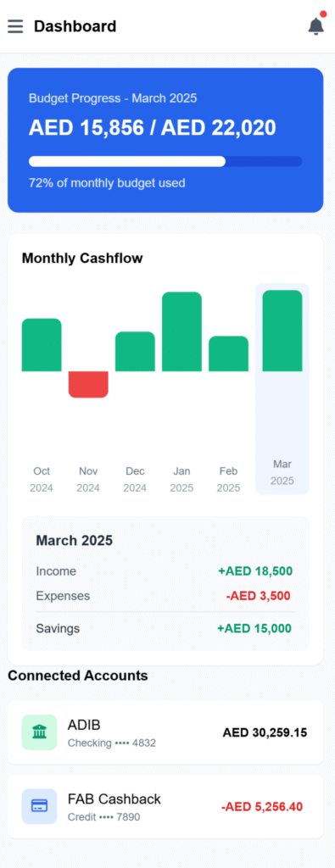Select the highlighted March 2025 bar
Viewport: 335px width, 868px height.
tap(282, 331)
